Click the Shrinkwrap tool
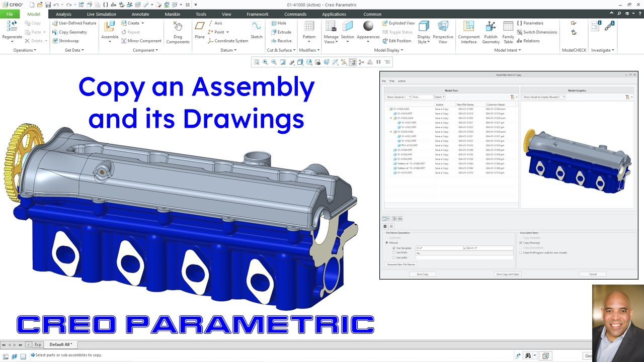The height and width of the screenshot is (362, 644). click(65, 41)
